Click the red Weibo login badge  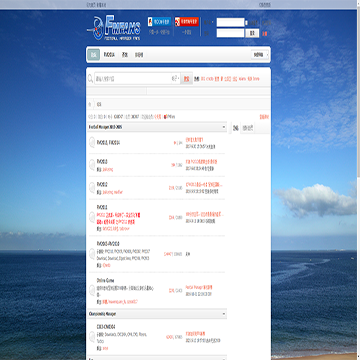coord(187,22)
